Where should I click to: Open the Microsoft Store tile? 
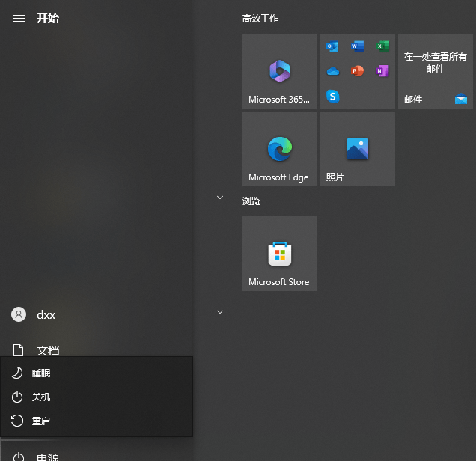point(280,254)
